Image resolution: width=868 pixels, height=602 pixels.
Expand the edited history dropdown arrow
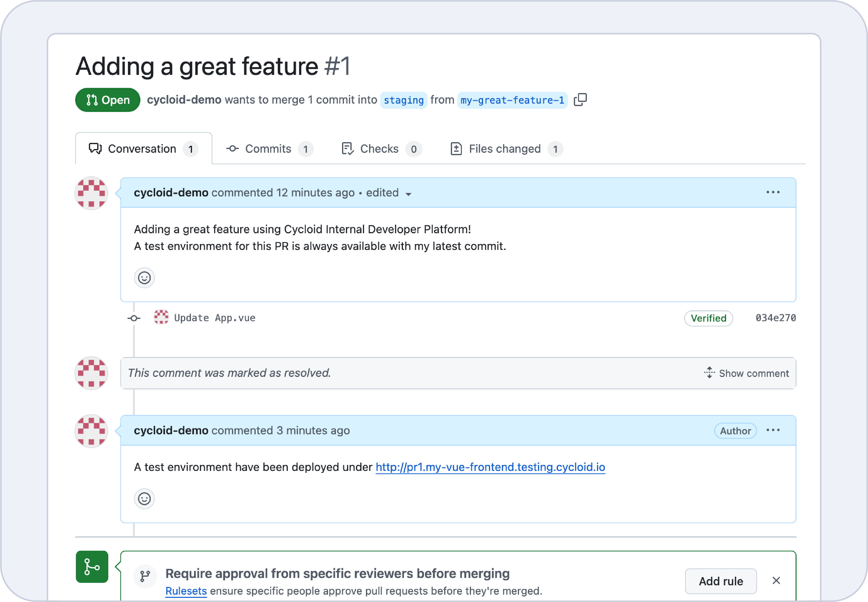[x=408, y=194]
